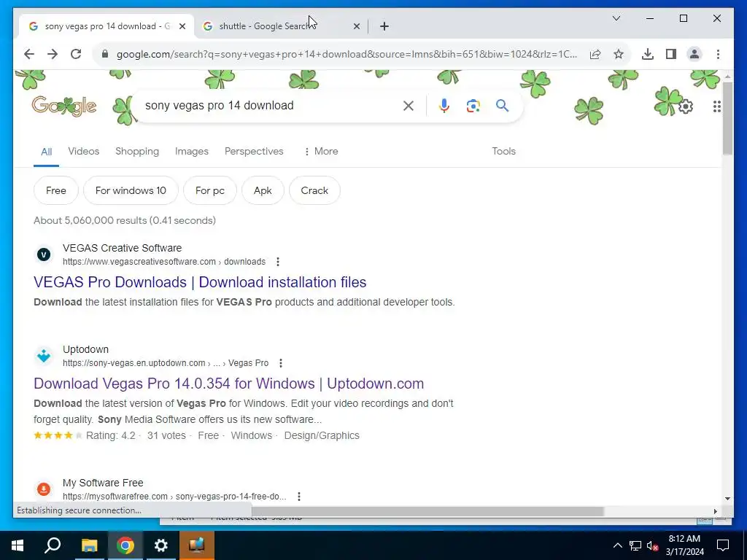This screenshot has width=747, height=560.
Task: Click the mysoftwarefree.com breadcrumb
Action: coord(174,496)
